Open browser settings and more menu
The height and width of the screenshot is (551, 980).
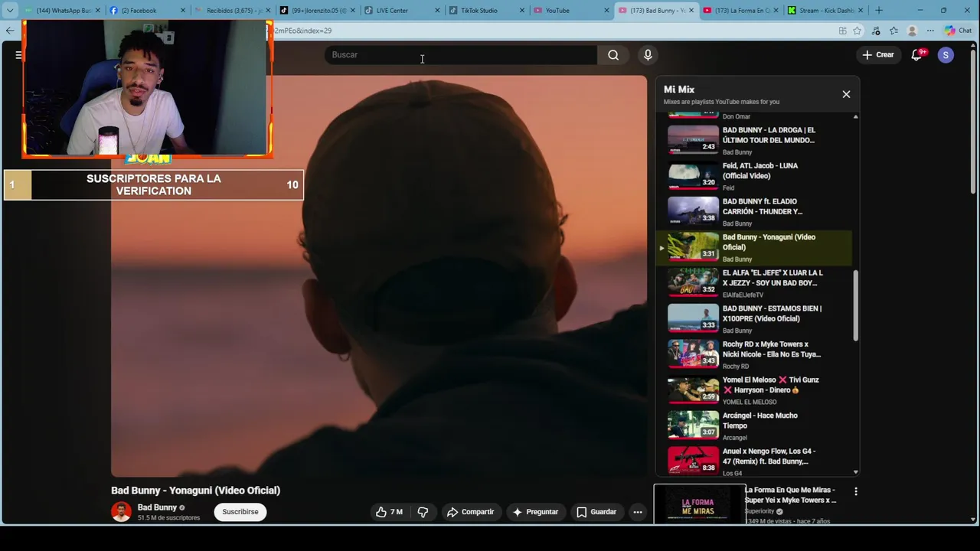click(930, 31)
